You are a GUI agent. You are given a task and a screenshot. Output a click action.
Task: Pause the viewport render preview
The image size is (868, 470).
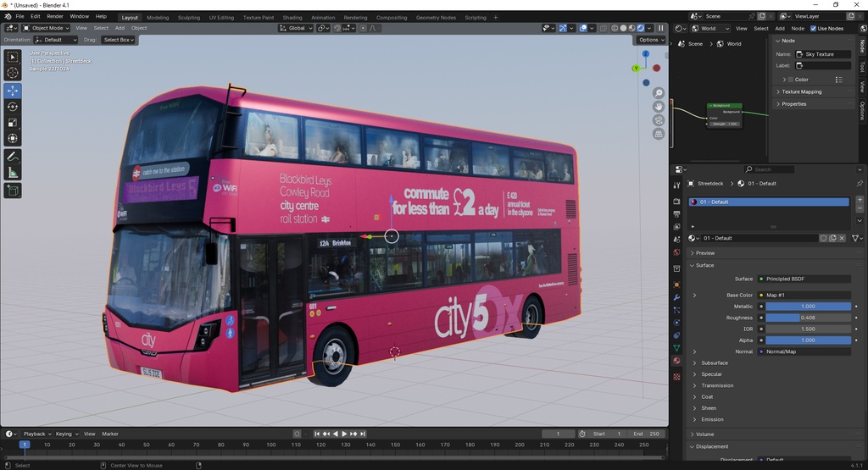coord(661,28)
